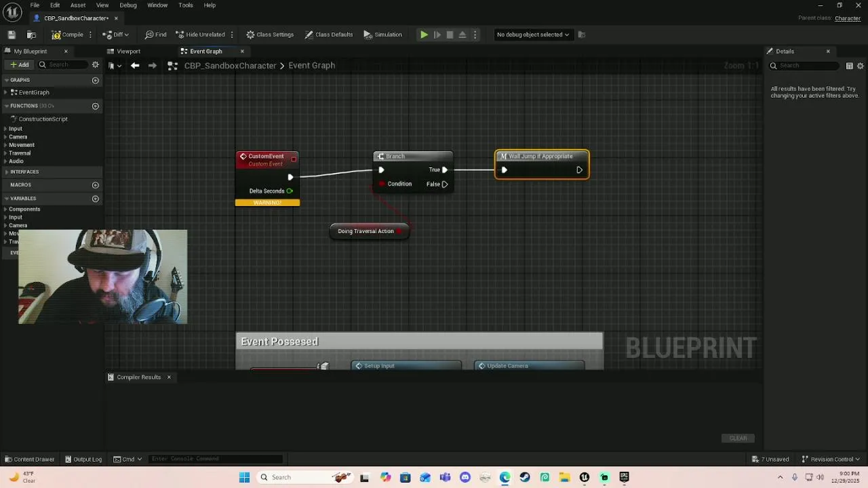
Task: Select the My Blueprint panel tab
Action: (x=31, y=51)
